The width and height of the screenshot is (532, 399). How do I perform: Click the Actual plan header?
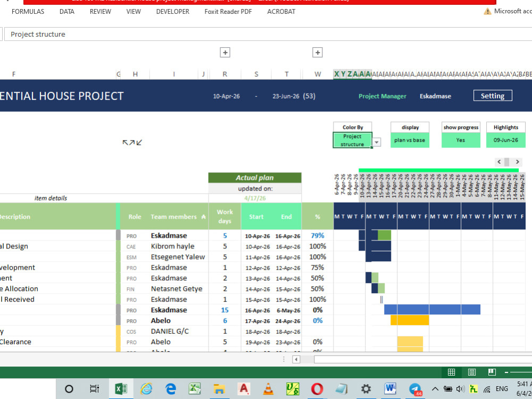point(255,178)
